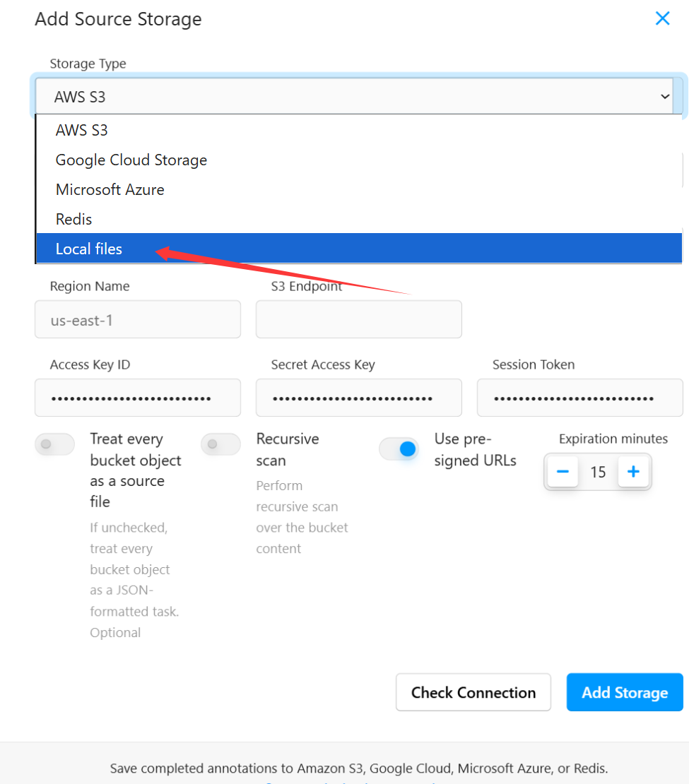Focus the Secret Access Key field
Screen dimensions: 689x784
click(x=359, y=398)
